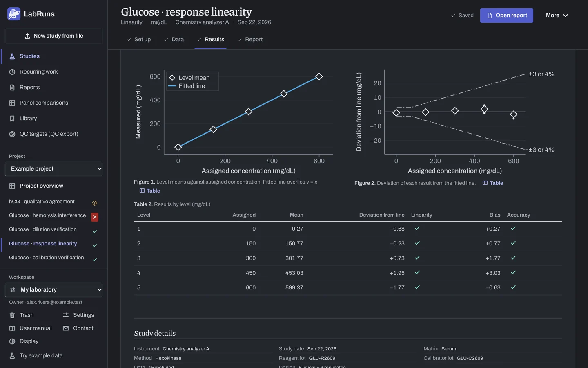Click the Panel comparisons table icon
This screenshot has width=588, height=368.
coord(12,103)
